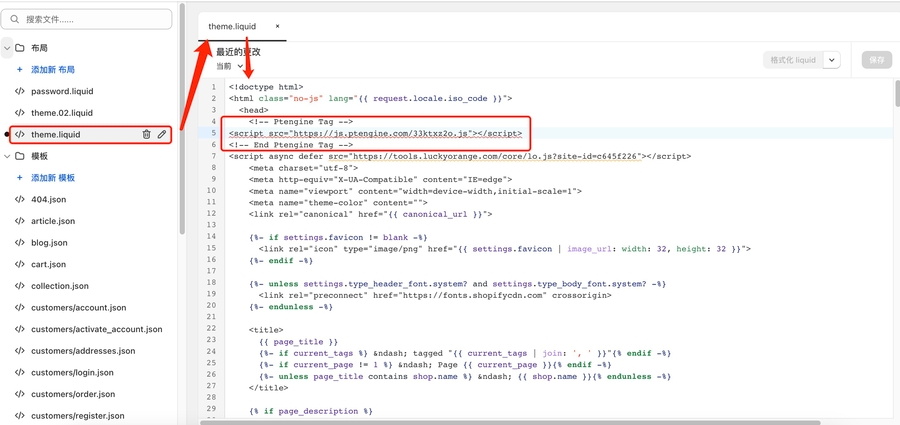Screen dimensions: 900x425
Task: Click code icon of blog.json
Action: pos(20,242)
